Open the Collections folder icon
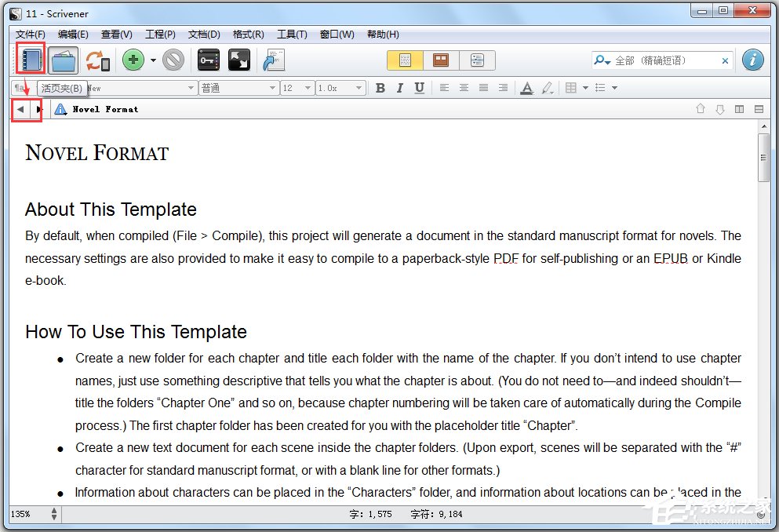The image size is (779, 532). pos(63,60)
